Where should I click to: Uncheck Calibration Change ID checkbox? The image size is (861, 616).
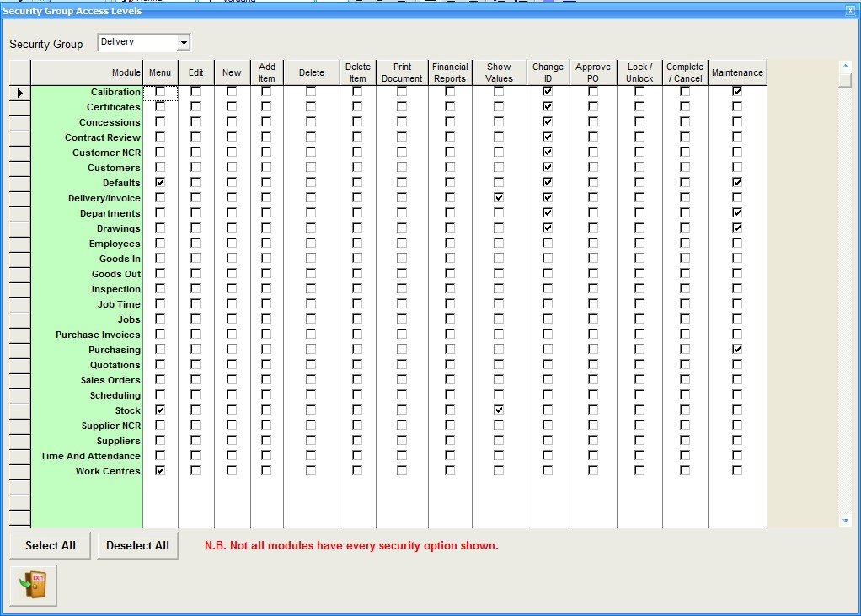[x=548, y=92]
